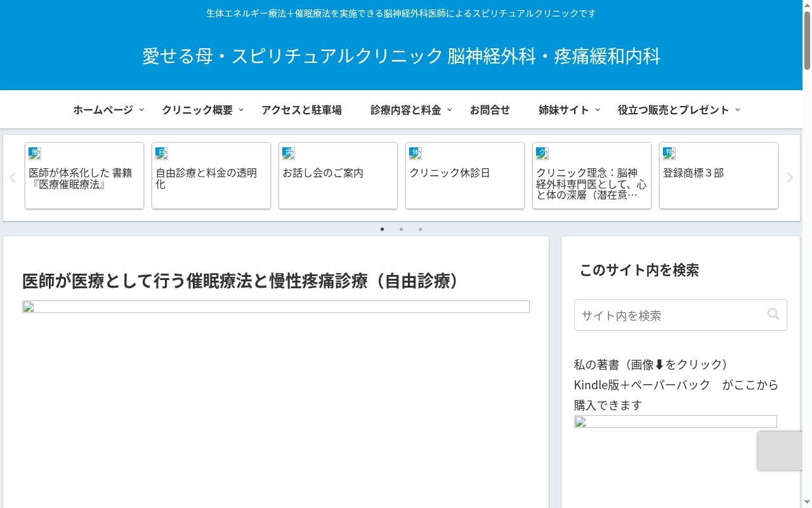The height and width of the screenshot is (508, 812).
Task: Open 自由診療と料金の透明化 card
Action: [211, 175]
